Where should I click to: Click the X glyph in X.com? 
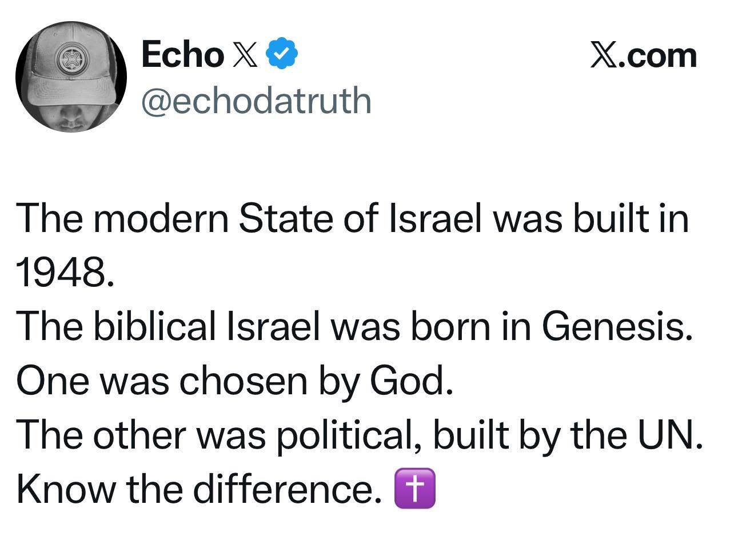point(604,56)
